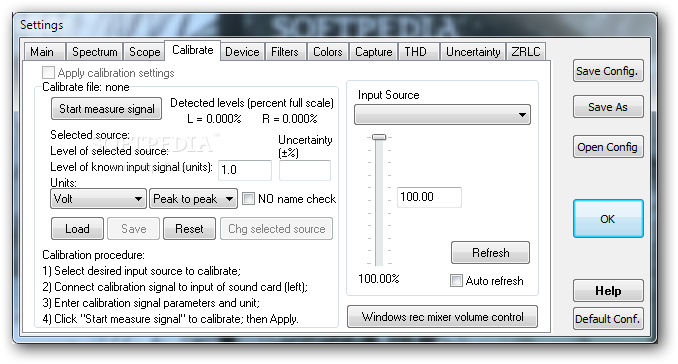Image resolution: width=678 pixels, height=364 pixels.
Task: Click the Open Config button
Action: click(608, 147)
